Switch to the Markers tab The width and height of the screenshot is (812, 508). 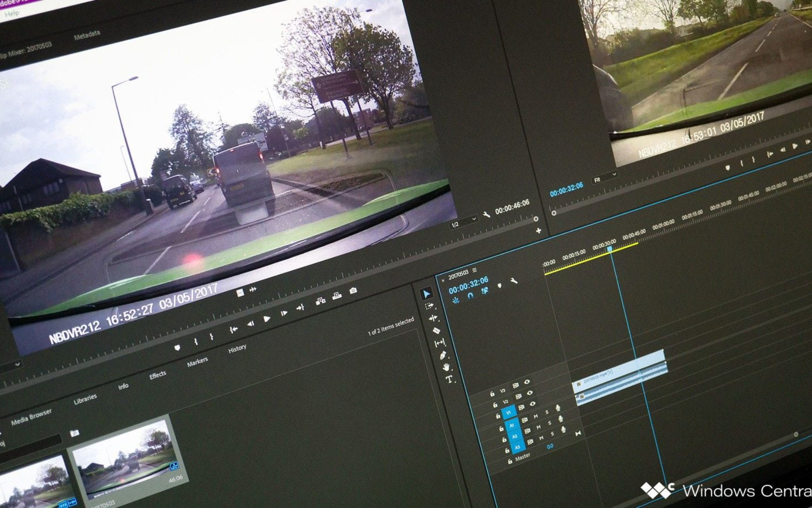coord(197,362)
